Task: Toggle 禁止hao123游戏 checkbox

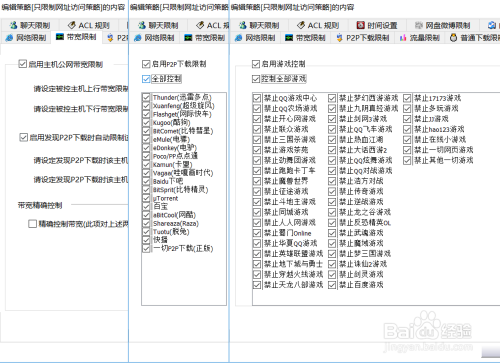Action: click(x=407, y=129)
